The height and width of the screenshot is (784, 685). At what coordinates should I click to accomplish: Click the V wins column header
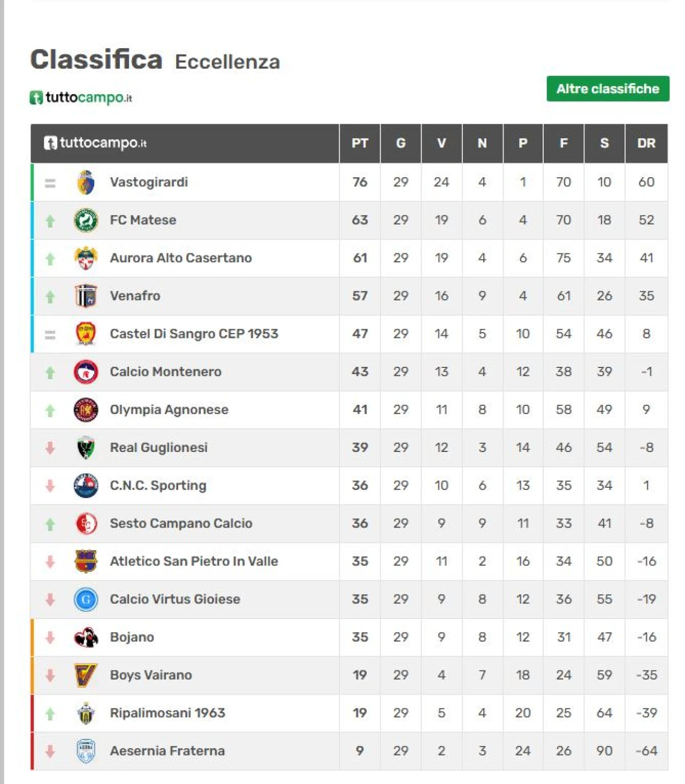coord(442,143)
